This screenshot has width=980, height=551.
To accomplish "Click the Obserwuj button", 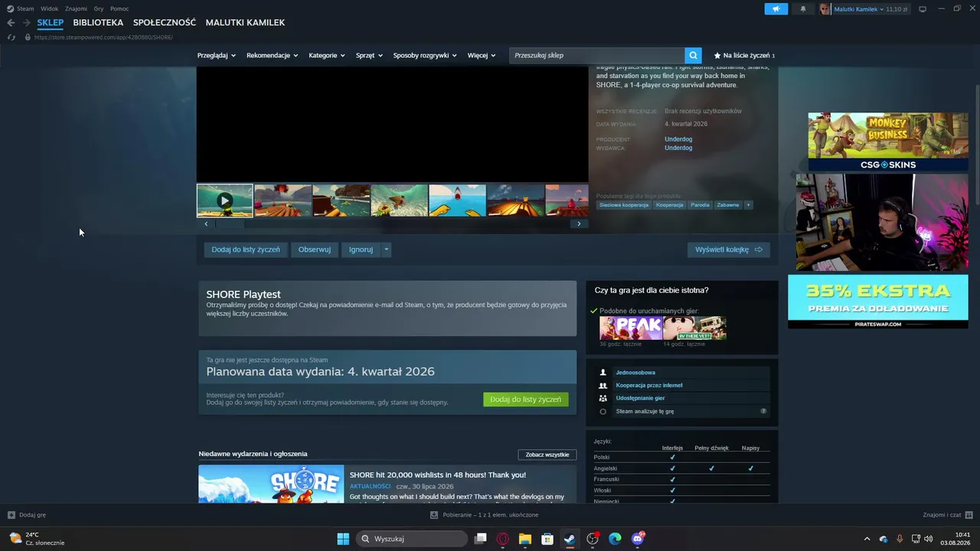I will [315, 249].
